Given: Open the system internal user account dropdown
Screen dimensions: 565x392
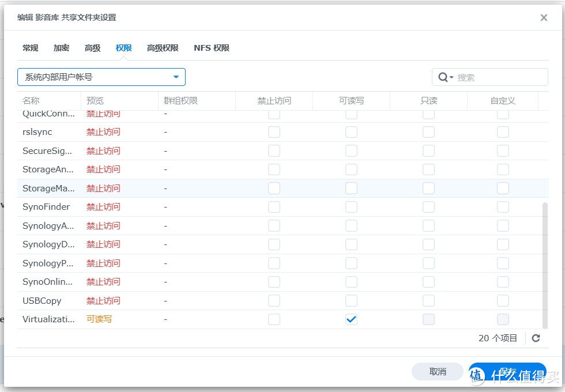Looking at the screenshot, I should click(101, 77).
